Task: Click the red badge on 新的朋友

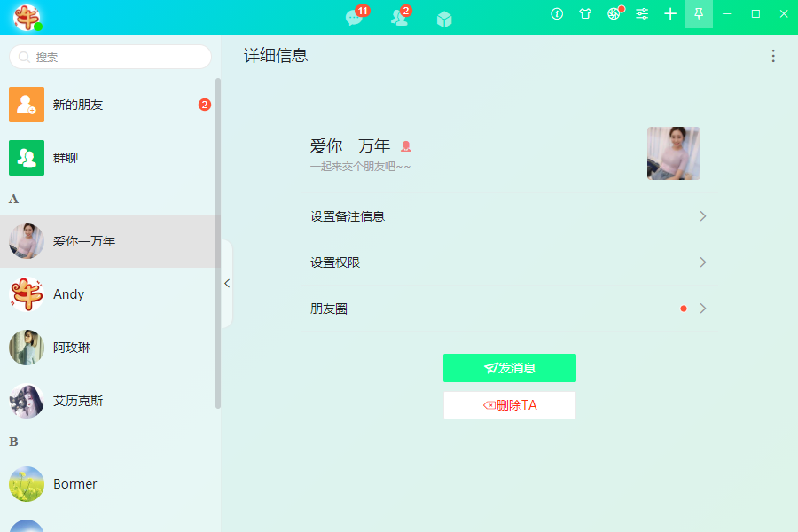Action: (x=205, y=105)
